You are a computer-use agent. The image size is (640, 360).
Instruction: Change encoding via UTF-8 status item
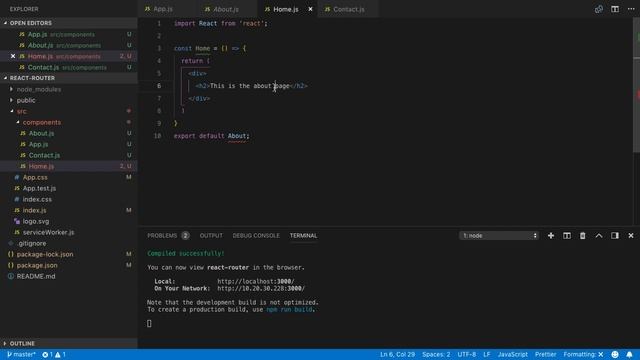(x=467, y=354)
